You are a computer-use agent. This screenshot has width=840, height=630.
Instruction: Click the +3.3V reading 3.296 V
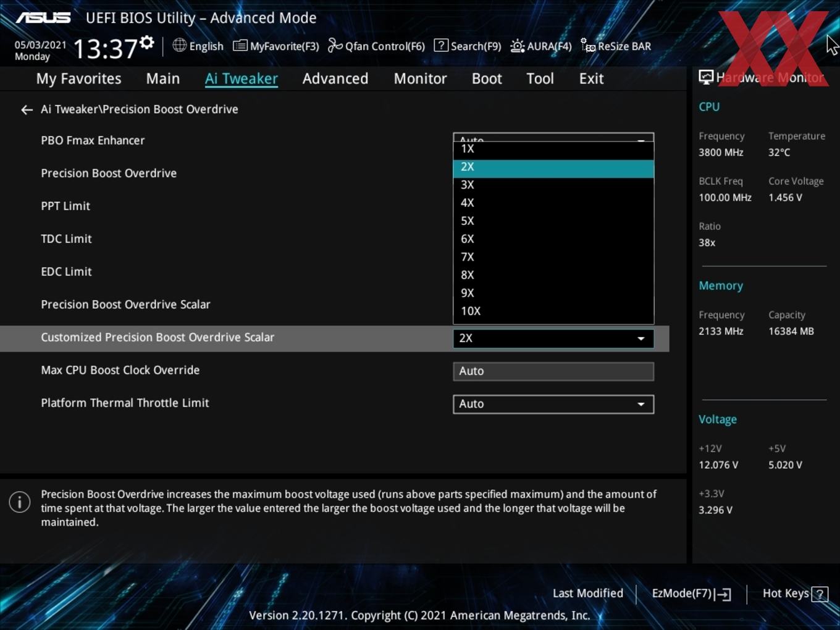point(715,510)
